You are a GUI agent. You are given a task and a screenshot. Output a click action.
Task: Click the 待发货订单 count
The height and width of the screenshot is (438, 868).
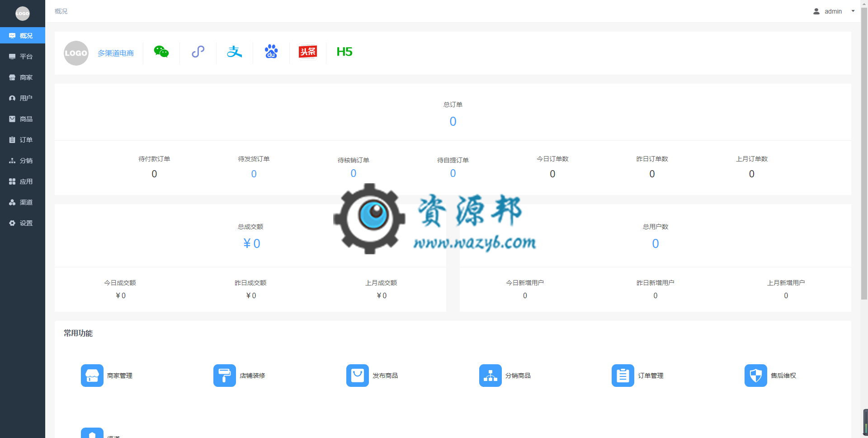click(x=254, y=174)
